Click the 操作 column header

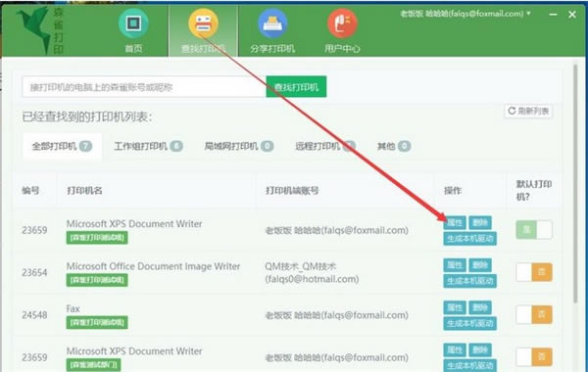click(453, 190)
